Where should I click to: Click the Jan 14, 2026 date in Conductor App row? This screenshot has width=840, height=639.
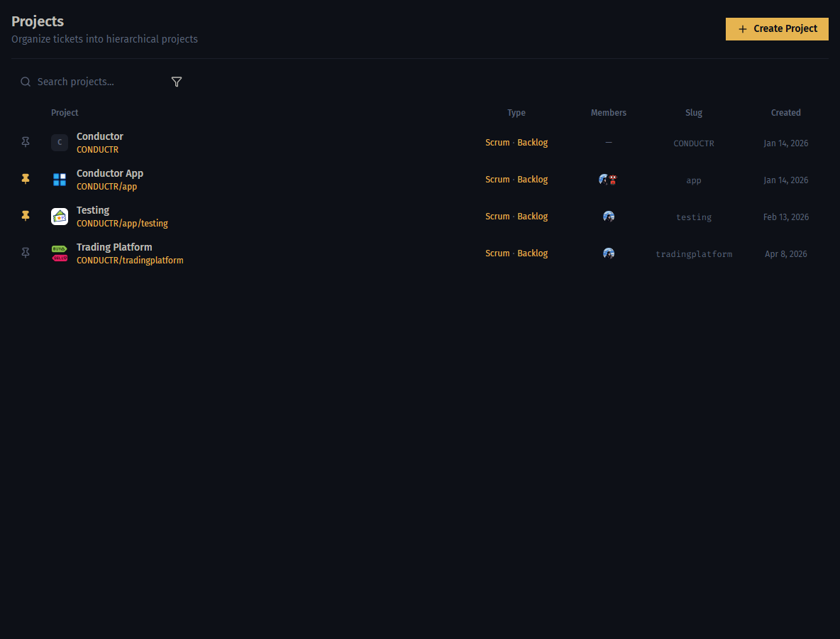click(x=786, y=180)
